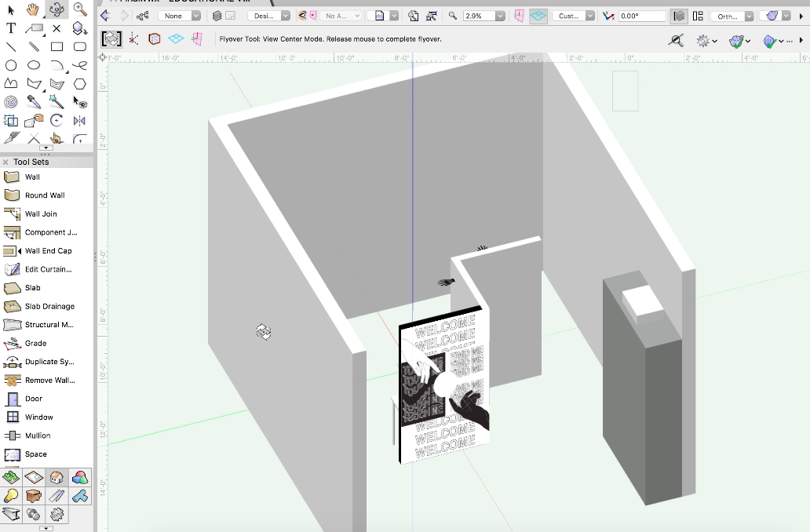Select the Zoom magnifier tool

(79, 9)
